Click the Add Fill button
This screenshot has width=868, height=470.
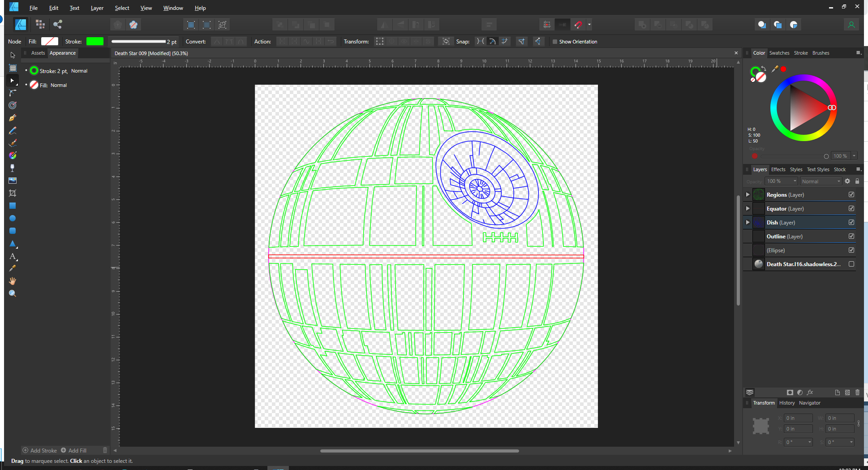click(x=73, y=450)
